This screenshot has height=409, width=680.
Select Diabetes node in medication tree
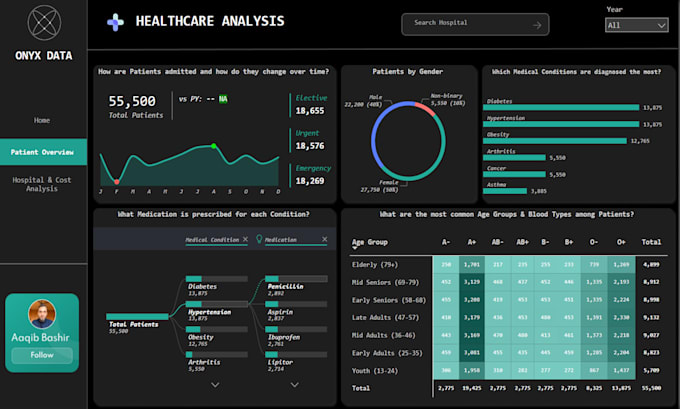(x=217, y=279)
